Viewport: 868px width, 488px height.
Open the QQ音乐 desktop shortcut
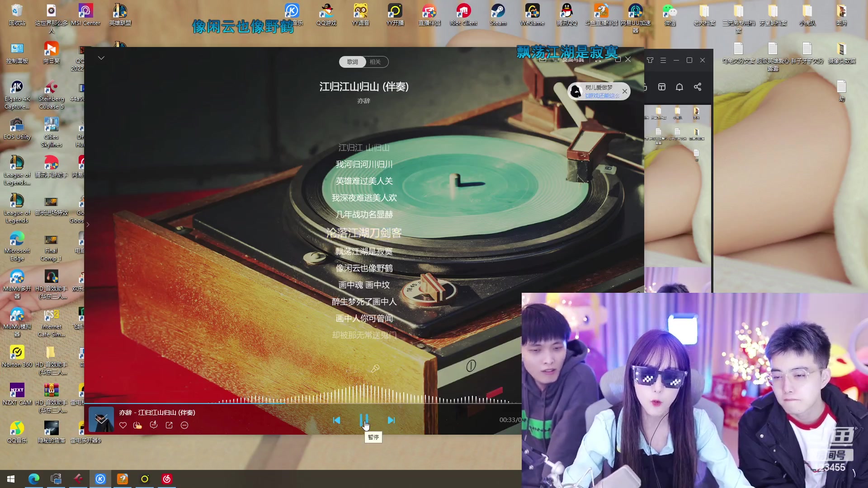tap(17, 432)
